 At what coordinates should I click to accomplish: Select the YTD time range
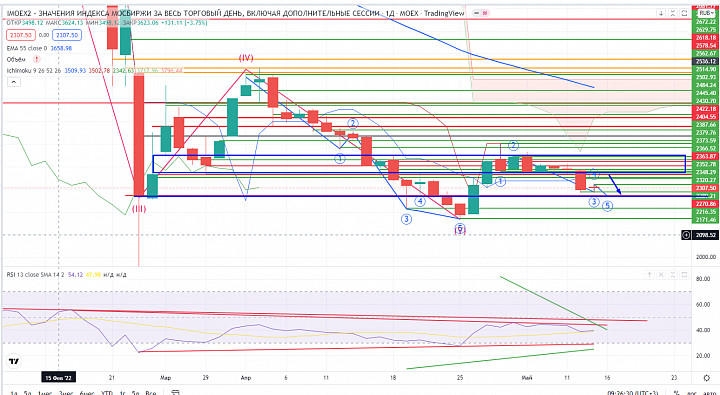click(x=107, y=393)
